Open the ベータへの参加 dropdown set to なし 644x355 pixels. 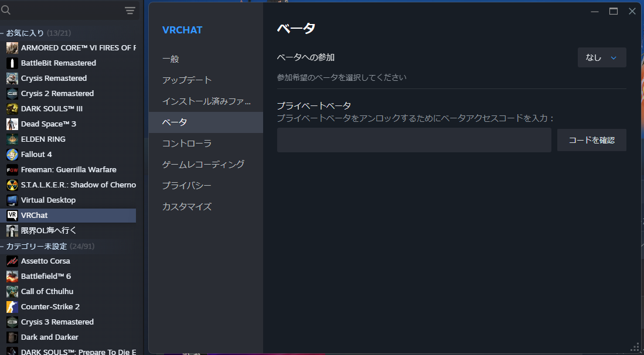(602, 57)
